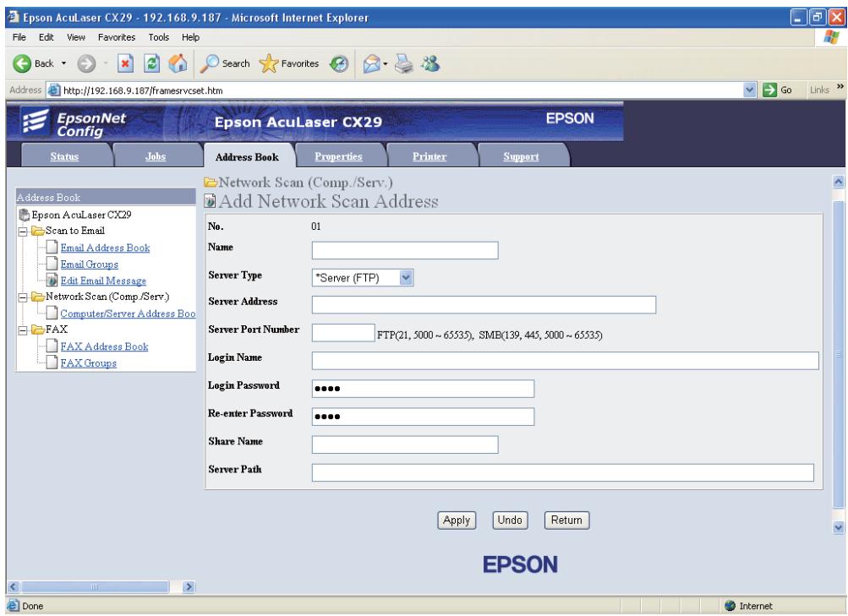Click the Edit Email Message page icon

[52, 281]
